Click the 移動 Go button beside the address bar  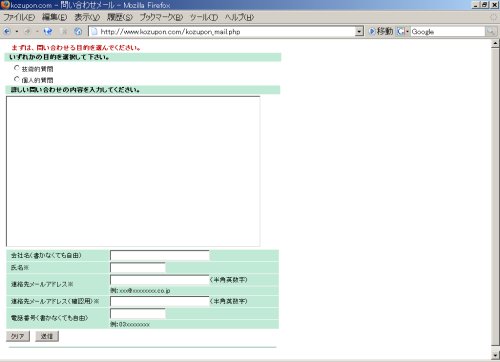point(381,31)
